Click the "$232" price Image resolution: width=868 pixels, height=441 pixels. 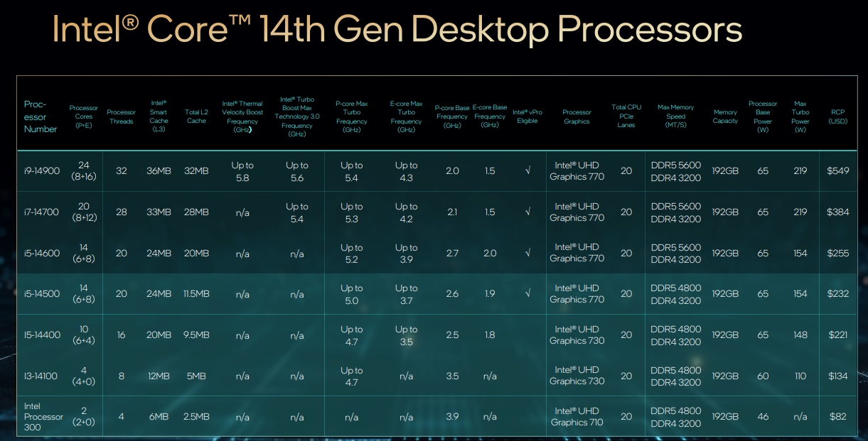(838, 293)
